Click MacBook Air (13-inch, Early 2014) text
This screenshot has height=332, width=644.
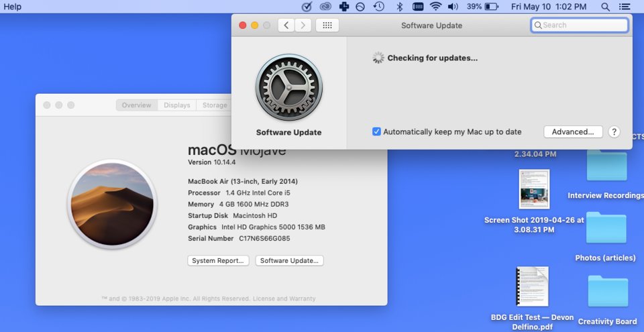243,182
